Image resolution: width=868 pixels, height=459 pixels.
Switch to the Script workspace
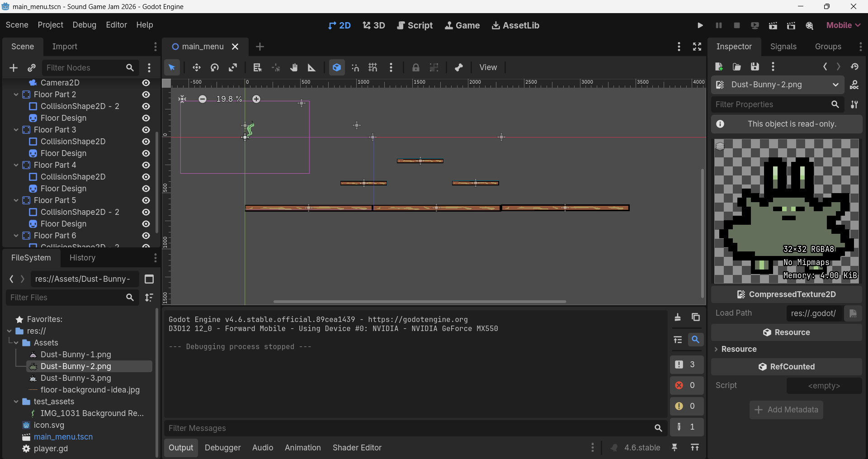pyautogui.click(x=415, y=25)
